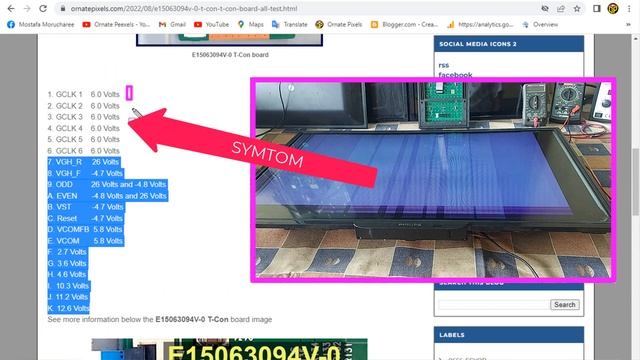The image size is (640, 360).
Task: Click the 'See more information below' sentence
Action: click(160, 320)
